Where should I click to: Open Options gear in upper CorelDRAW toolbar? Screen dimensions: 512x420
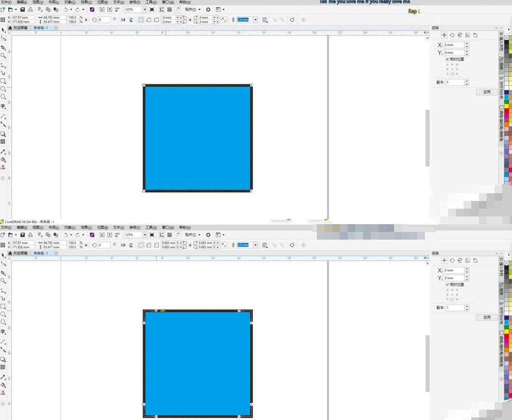pyautogui.click(x=208, y=9)
